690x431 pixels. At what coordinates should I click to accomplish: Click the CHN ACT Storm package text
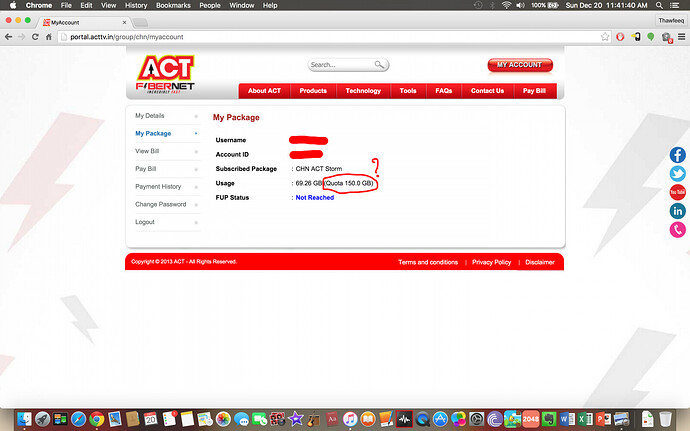click(319, 169)
